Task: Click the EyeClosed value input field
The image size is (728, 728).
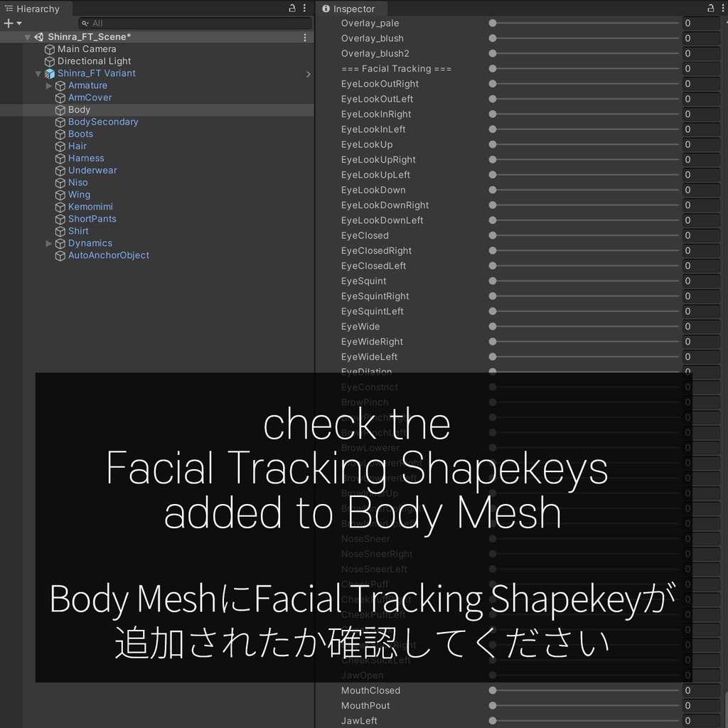Action: pyautogui.click(x=701, y=235)
